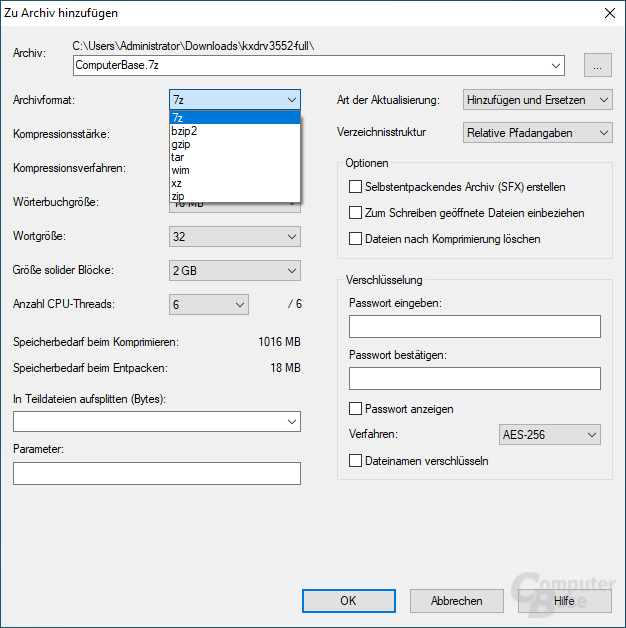
Task: Click the Passwort bestätigen field
Action: [x=475, y=378]
